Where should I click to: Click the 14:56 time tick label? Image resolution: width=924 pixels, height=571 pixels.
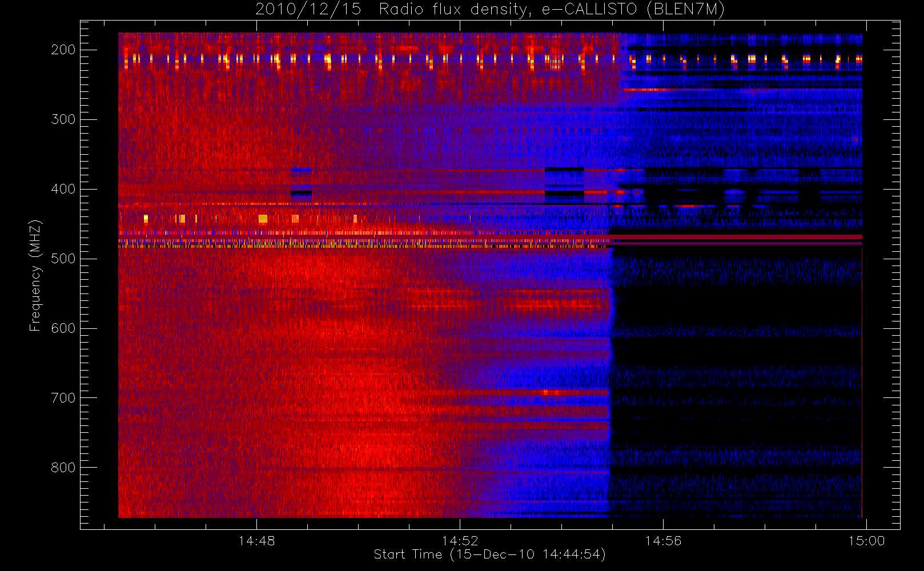[x=664, y=541]
